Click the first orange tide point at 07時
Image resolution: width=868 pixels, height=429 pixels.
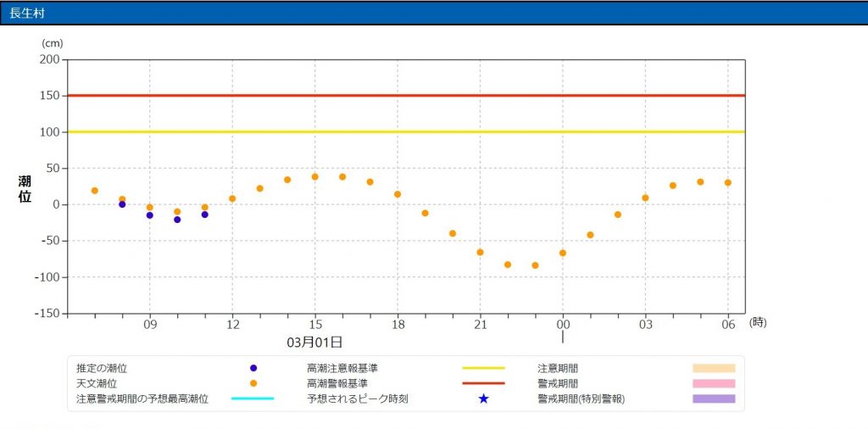[x=95, y=191]
